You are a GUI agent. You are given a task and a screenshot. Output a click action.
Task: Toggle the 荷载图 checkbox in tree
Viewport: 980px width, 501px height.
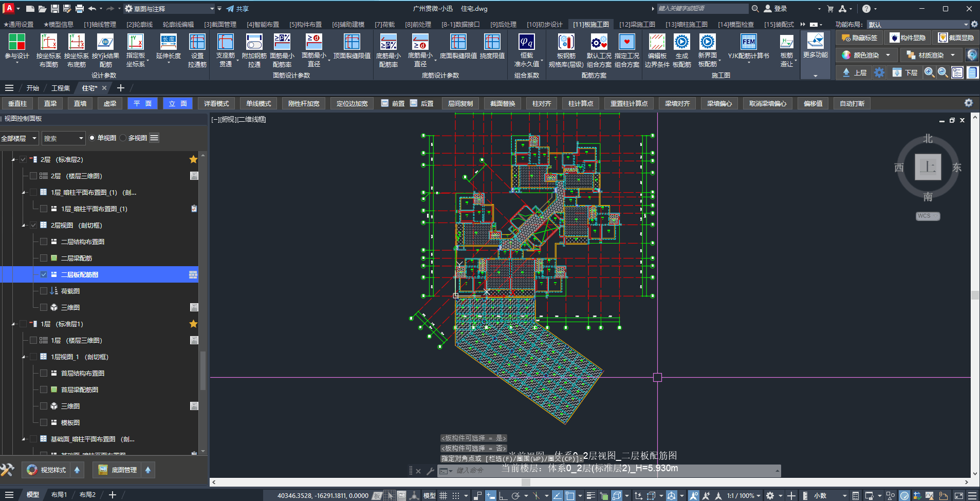pyautogui.click(x=44, y=291)
